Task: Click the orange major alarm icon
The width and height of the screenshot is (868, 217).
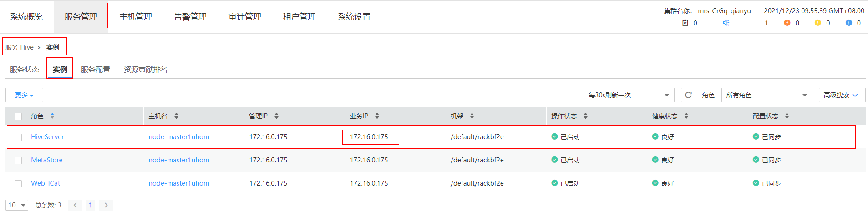Action: click(787, 23)
